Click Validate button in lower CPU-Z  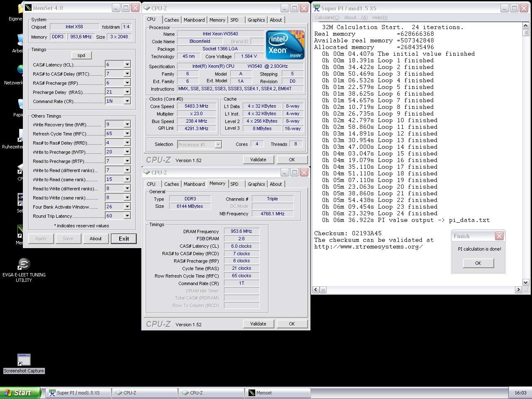pyautogui.click(x=258, y=324)
